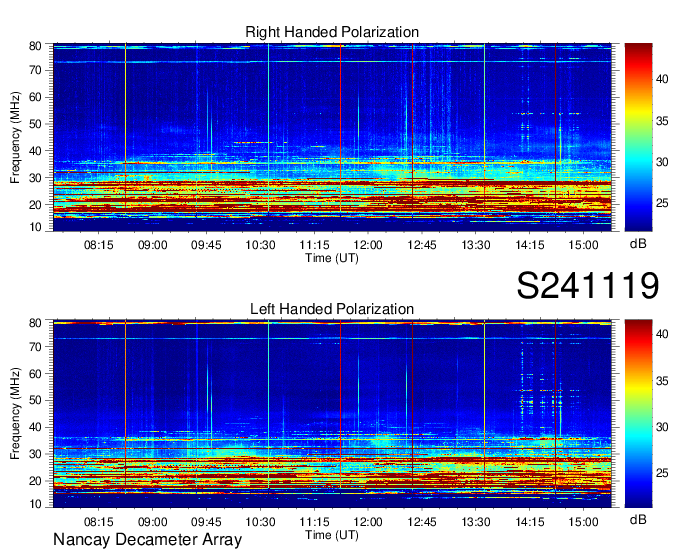Click 15:00 time tick on Right Handed plot
The height and width of the screenshot is (552, 680).
(x=583, y=245)
